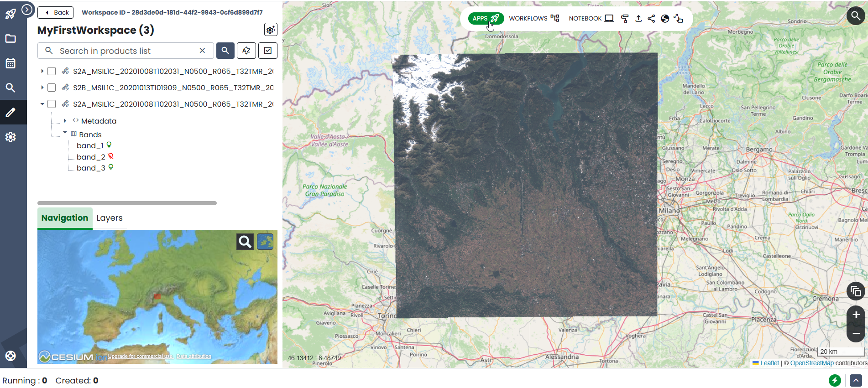This screenshot has height=388, width=868.
Task: Expand the Metadata node
Action: pyautogui.click(x=65, y=121)
